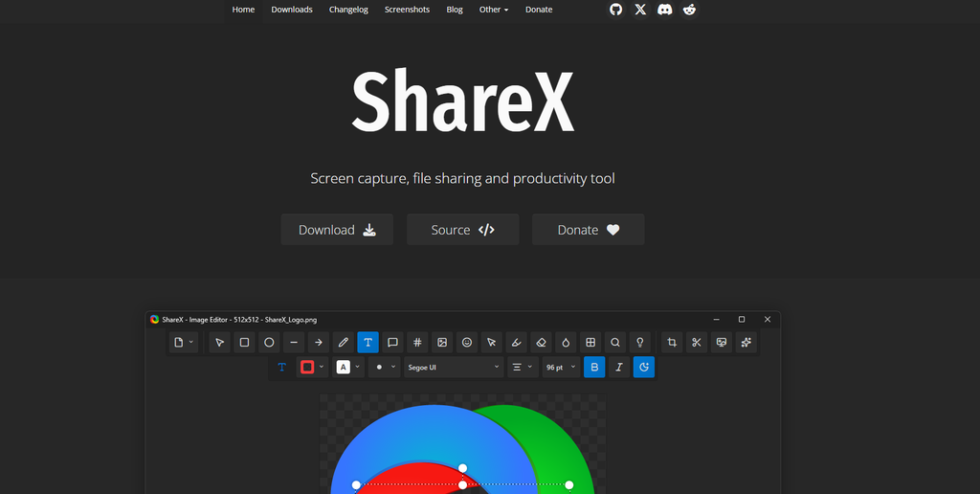The height and width of the screenshot is (494, 980).
Task: Select the Text (T) tool
Action: [368, 342]
